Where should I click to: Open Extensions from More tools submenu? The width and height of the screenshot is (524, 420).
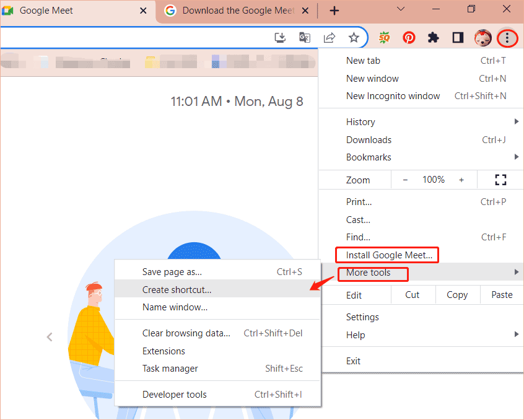tap(217, 351)
